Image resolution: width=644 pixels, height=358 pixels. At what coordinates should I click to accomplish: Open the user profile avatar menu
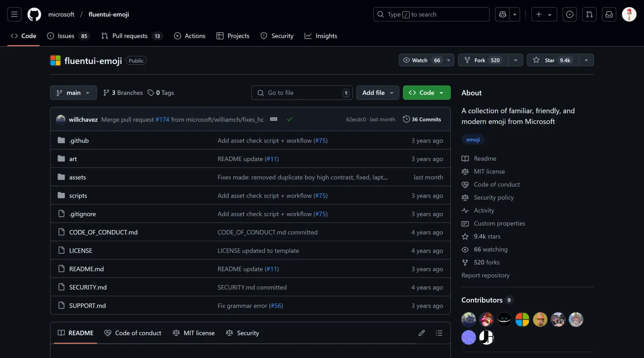(629, 14)
